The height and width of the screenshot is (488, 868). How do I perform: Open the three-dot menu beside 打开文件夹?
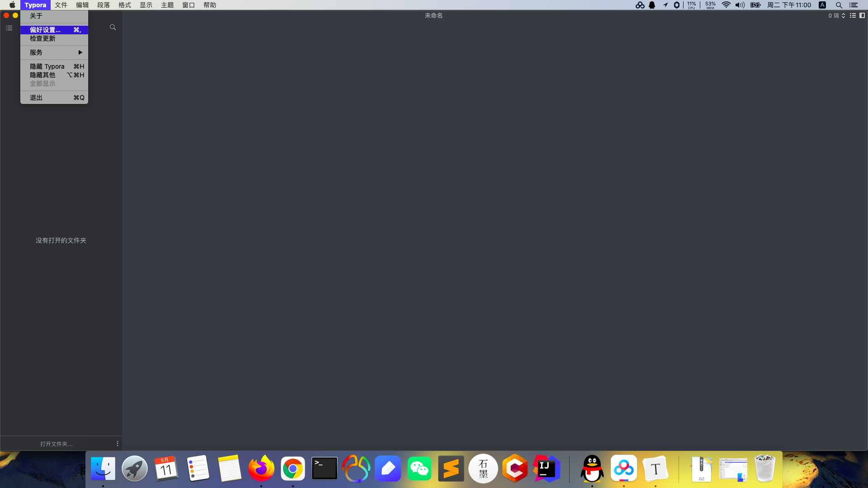coord(118,444)
